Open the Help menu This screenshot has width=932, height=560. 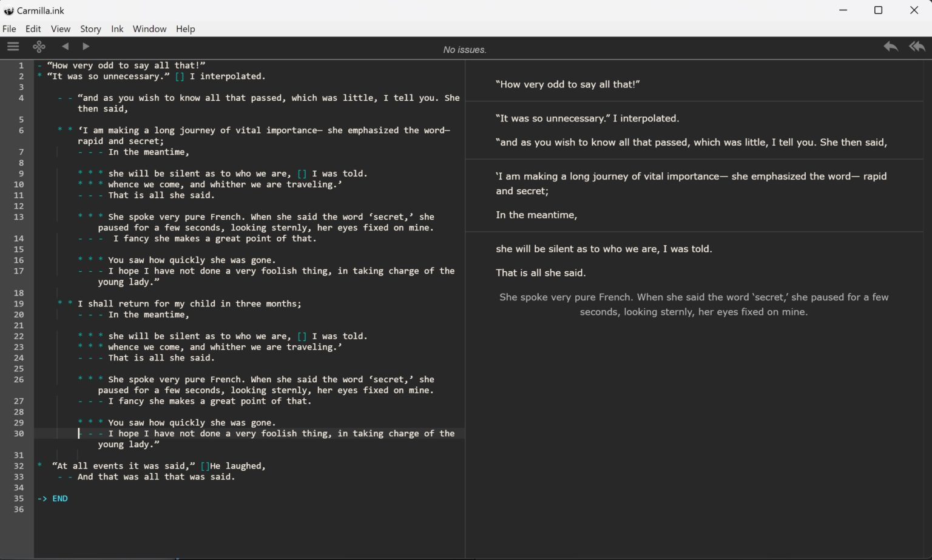pyautogui.click(x=185, y=29)
